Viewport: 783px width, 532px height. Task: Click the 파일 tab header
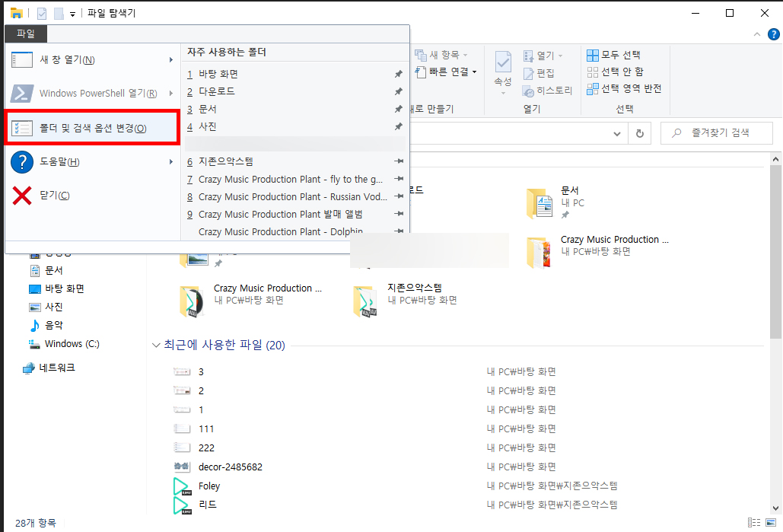tap(26, 33)
